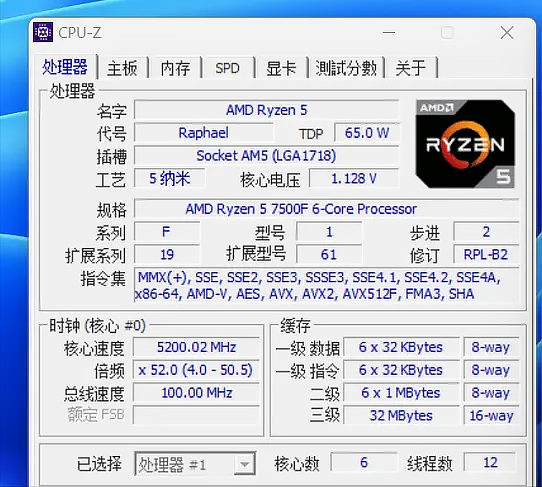Click the 时钟 (核心 #0) group label
Viewport: 542px width, 487px height.
pos(97,326)
